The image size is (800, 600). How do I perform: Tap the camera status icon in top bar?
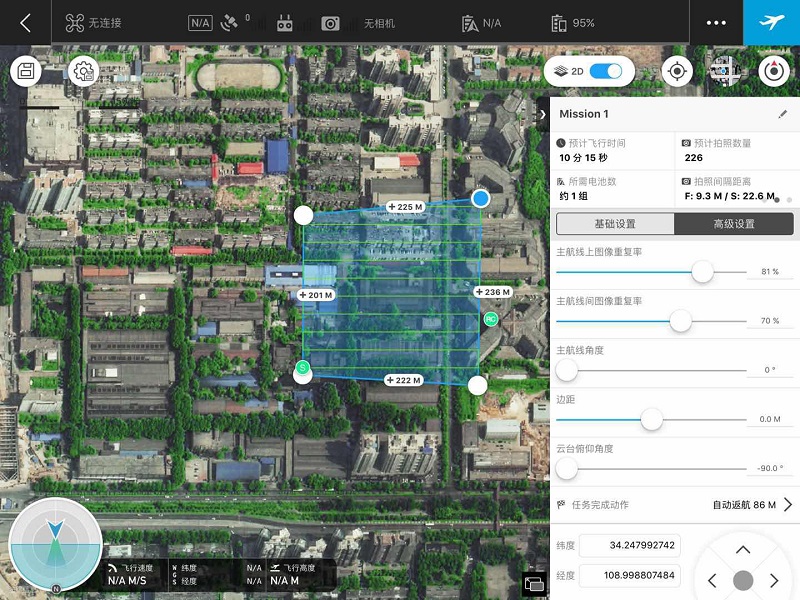coord(330,23)
